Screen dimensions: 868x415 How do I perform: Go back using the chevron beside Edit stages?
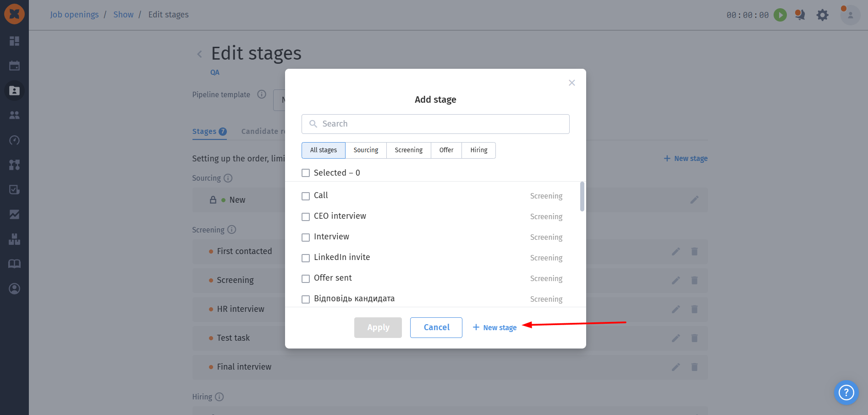tap(199, 54)
